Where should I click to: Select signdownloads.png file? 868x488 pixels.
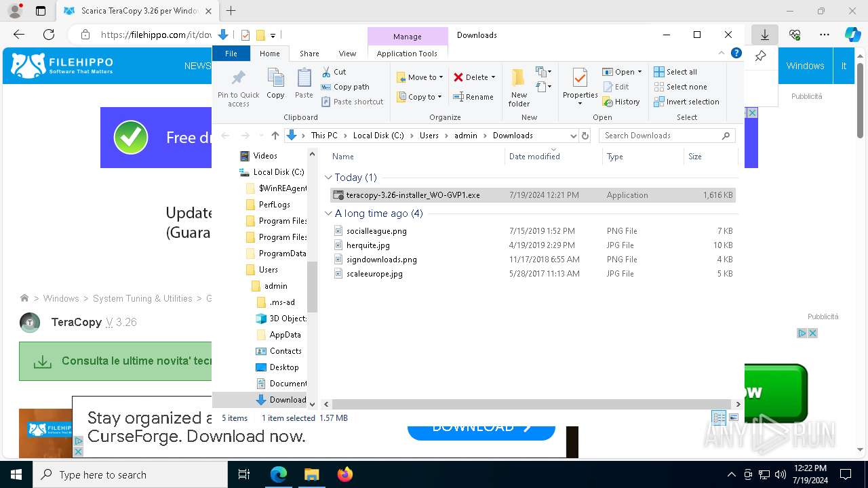click(532, 260)
